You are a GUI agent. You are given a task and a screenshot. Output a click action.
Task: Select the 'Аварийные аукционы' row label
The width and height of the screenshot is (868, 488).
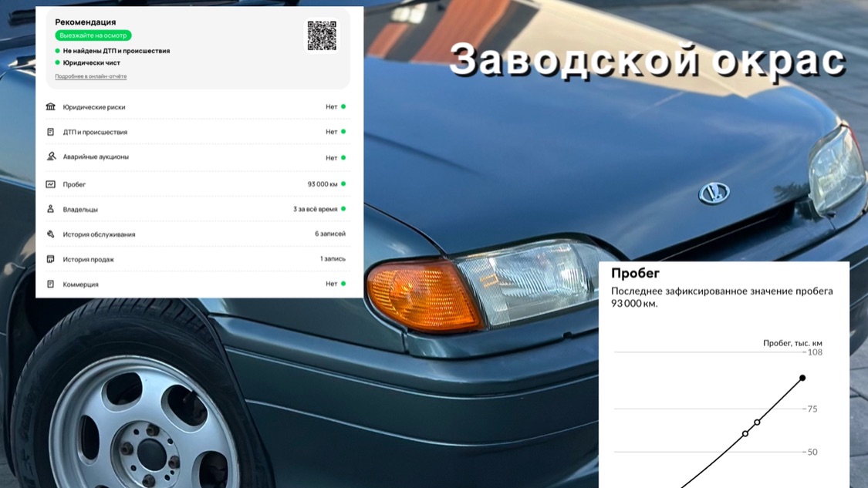pos(96,157)
